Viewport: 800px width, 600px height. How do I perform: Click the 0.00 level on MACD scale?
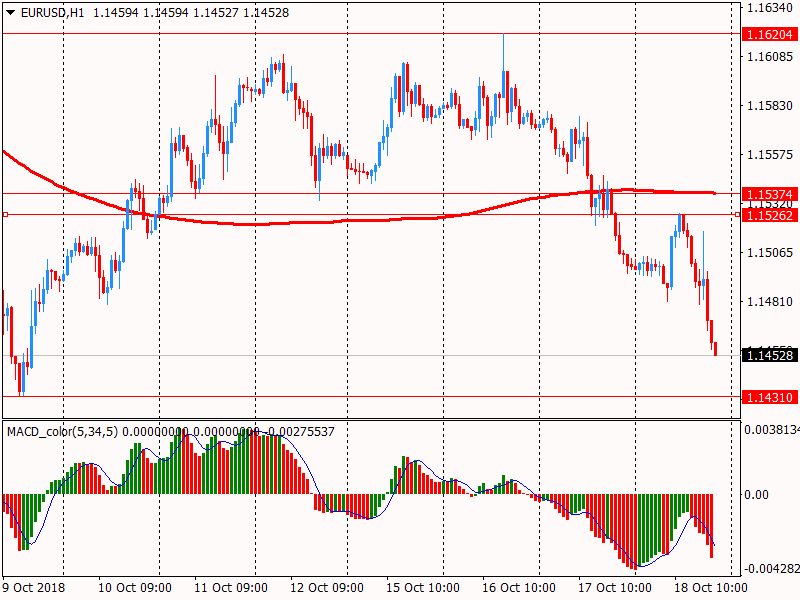757,495
